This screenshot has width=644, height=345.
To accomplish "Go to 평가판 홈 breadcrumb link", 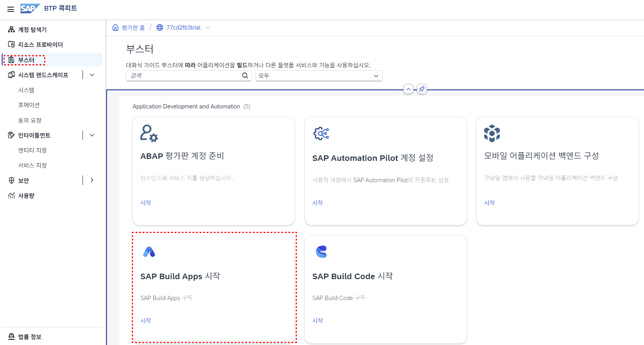I will pos(133,28).
